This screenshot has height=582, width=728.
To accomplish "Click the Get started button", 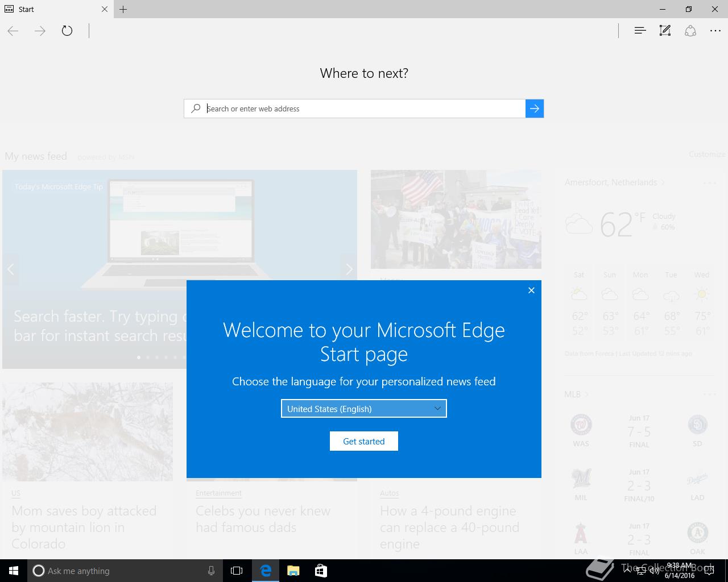I will [364, 441].
